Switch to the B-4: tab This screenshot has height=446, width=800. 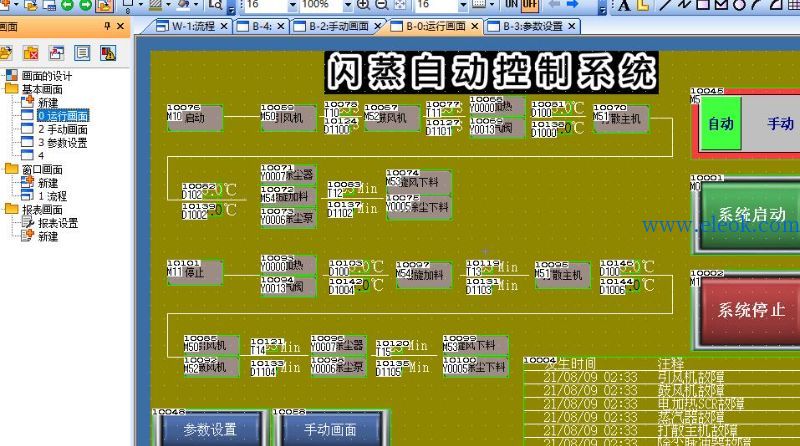[x=262, y=26]
